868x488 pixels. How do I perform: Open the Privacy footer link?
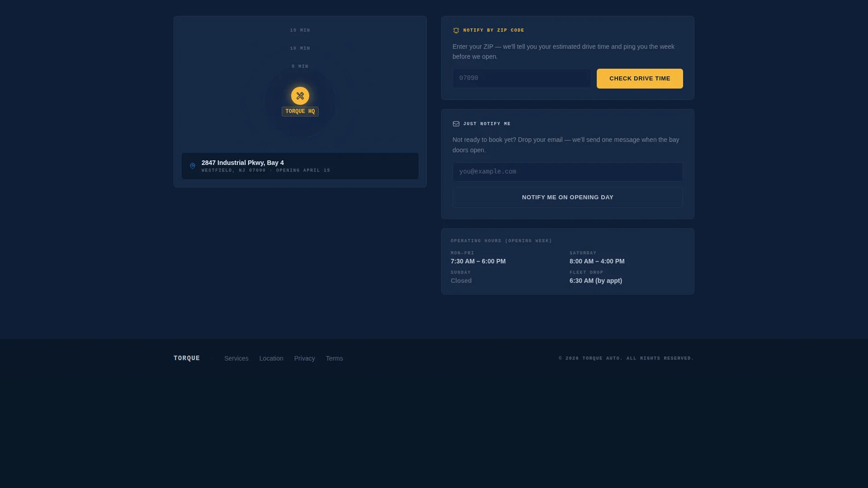(305, 358)
